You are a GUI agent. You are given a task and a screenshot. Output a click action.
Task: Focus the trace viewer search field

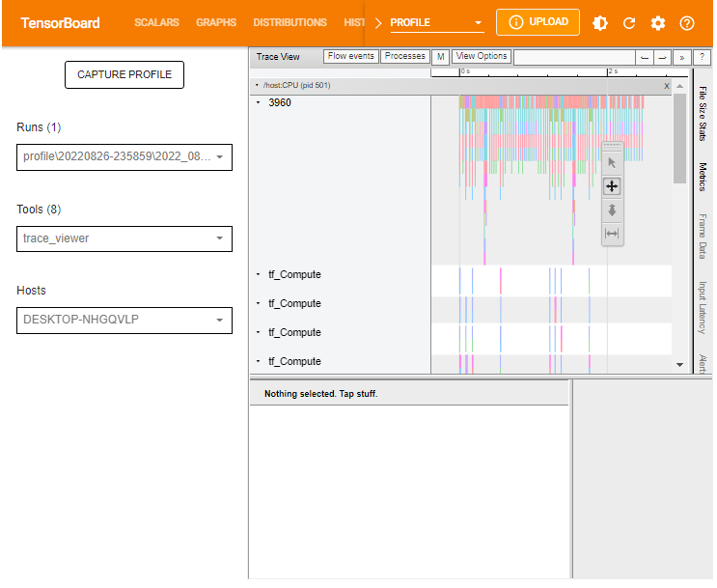pos(574,58)
